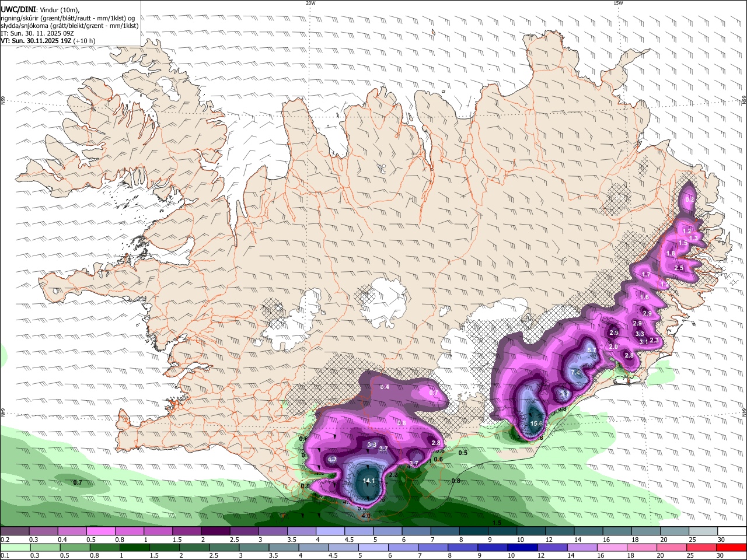The width and height of the screenshot is (747, 560).
Task: Click the 2.5 value on the east coast
Action: click(679, 268)
